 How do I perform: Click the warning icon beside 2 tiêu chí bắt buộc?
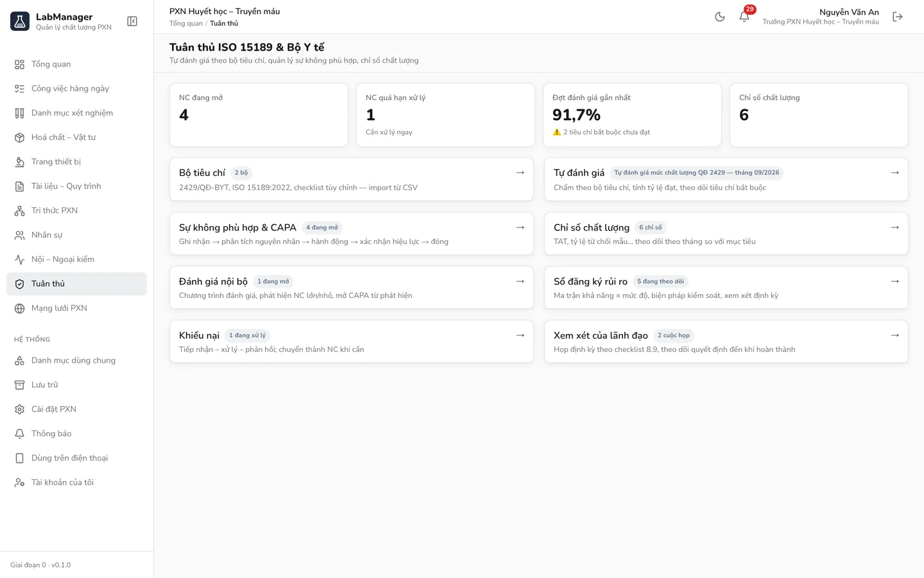(x=557, y=132)
